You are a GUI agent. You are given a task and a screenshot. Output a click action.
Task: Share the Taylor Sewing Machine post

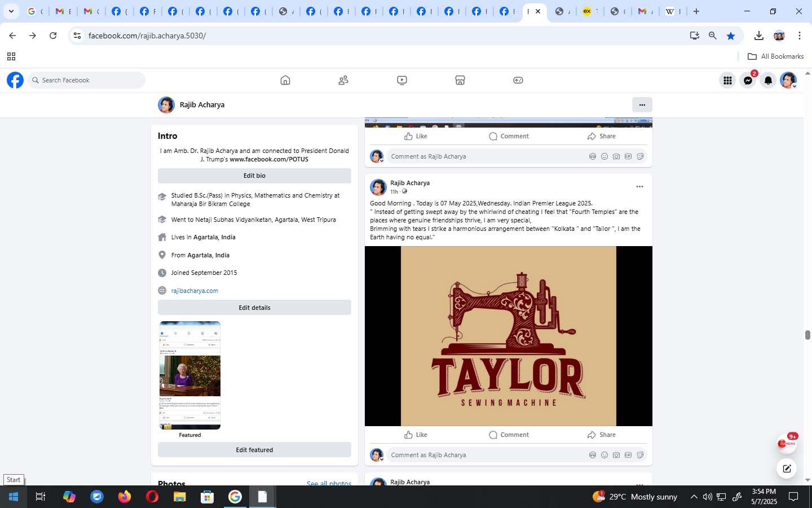pyautogui.click(x=601, y=435)
